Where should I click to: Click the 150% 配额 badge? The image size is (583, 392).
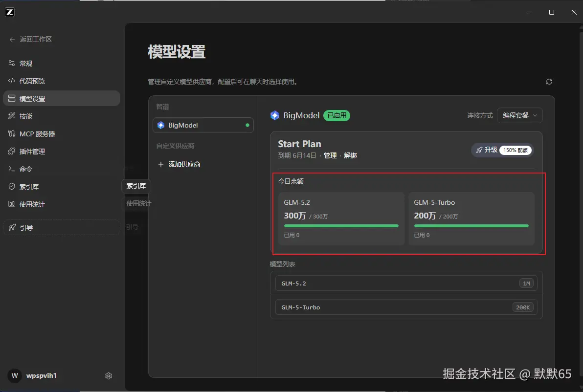(x=516, y=150)
